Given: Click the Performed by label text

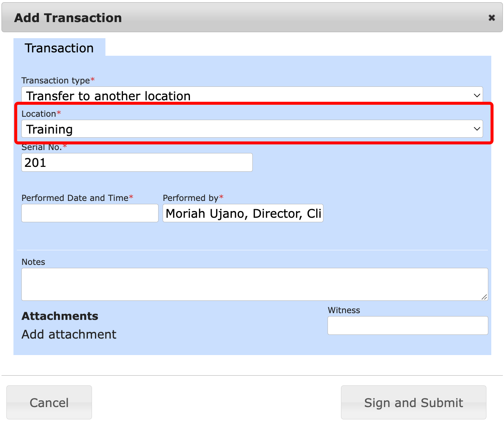Looking at the screenshot, I should pyautogui.click(x=190, y=198).
